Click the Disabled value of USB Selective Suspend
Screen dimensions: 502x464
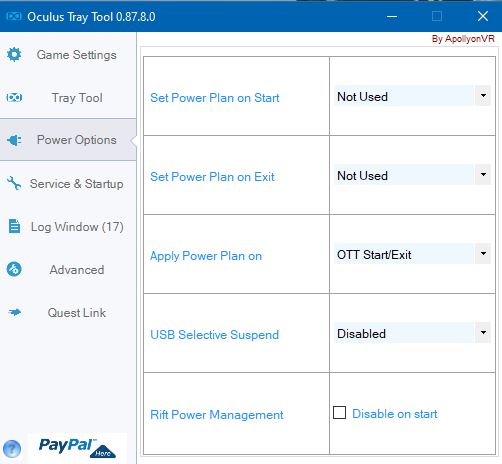tap(404, 333)
